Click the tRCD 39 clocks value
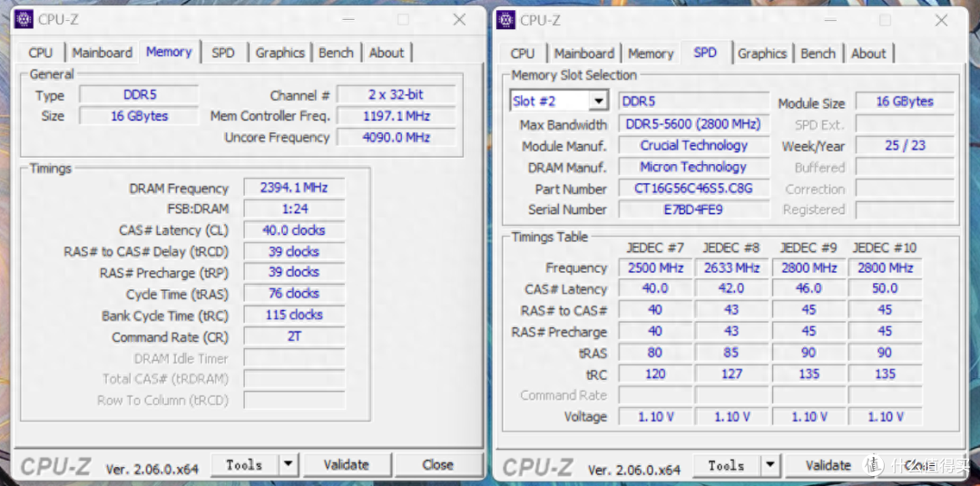The height and width of the screenshot is (486, 980). [294, 252]
